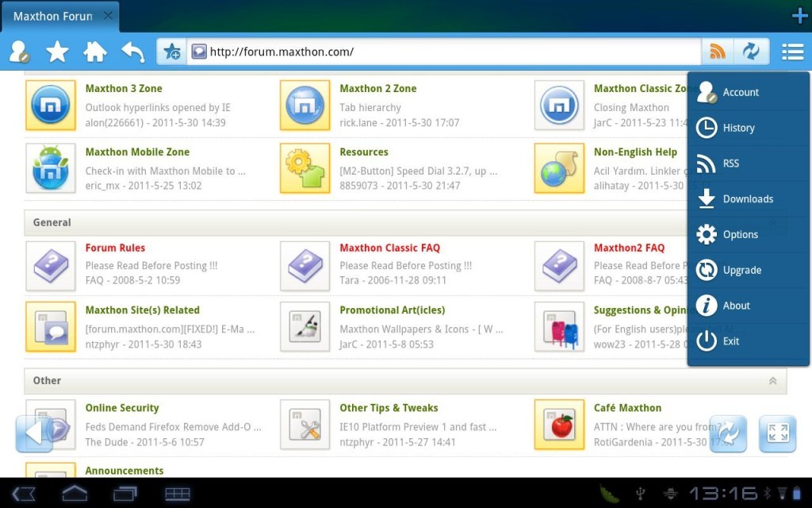Choose Exit in the menu
812x508 pixels.
[x=749, y=341]
